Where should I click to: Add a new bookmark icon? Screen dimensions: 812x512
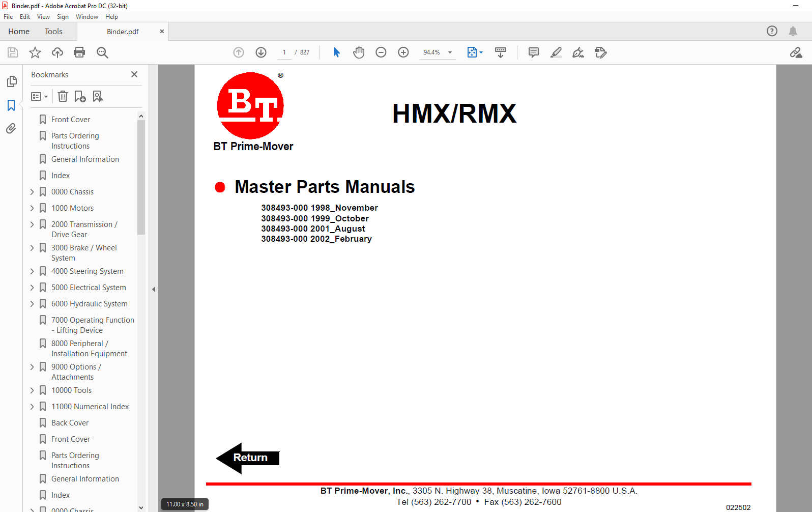[x=80, y=96]
